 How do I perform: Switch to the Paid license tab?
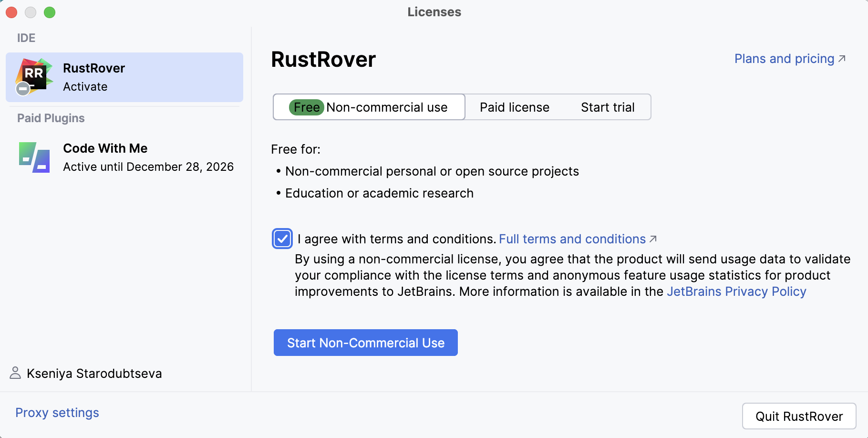pos(515,107)
